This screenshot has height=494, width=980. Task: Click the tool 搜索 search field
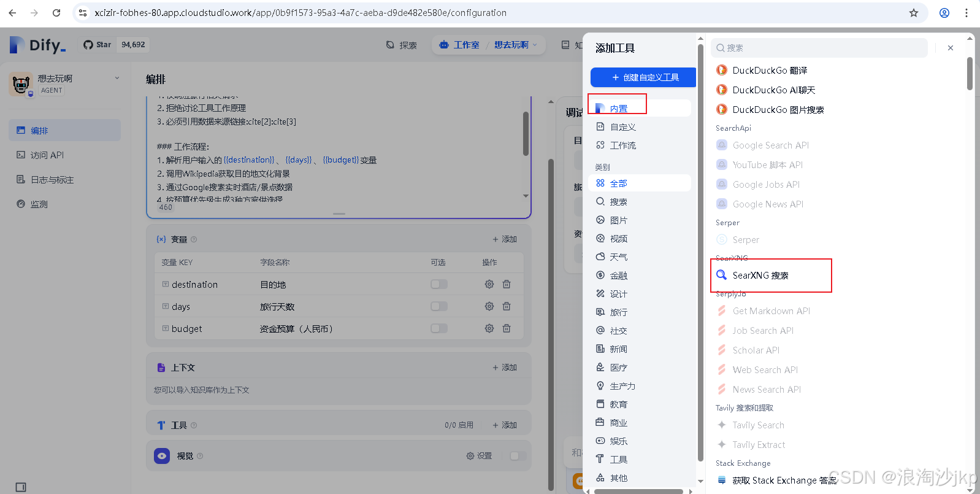click(x=819, y=48)
